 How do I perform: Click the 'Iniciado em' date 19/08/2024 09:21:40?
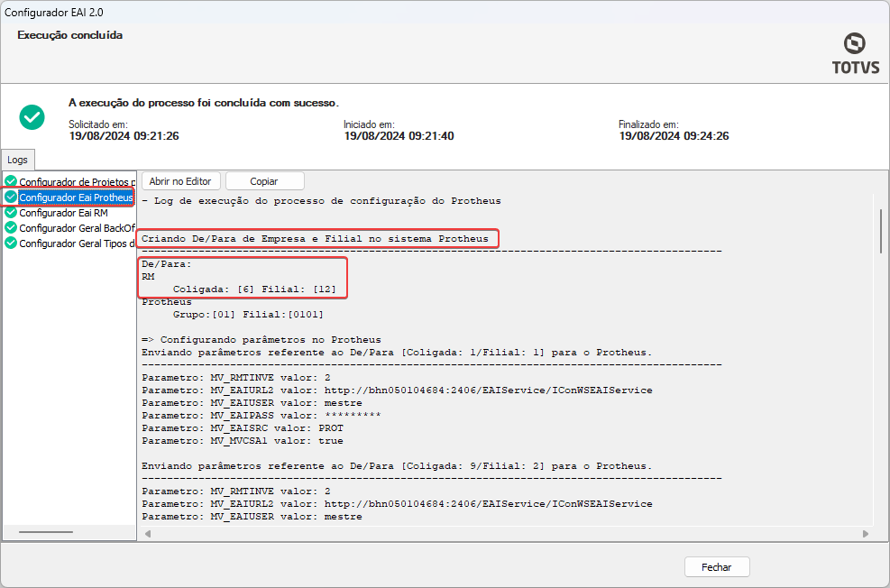click(x=399, y=136)
